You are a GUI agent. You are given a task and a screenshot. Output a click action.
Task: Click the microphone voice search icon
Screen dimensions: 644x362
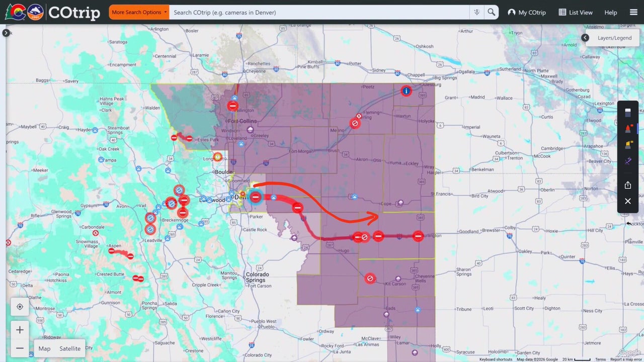tap(476, 12)
